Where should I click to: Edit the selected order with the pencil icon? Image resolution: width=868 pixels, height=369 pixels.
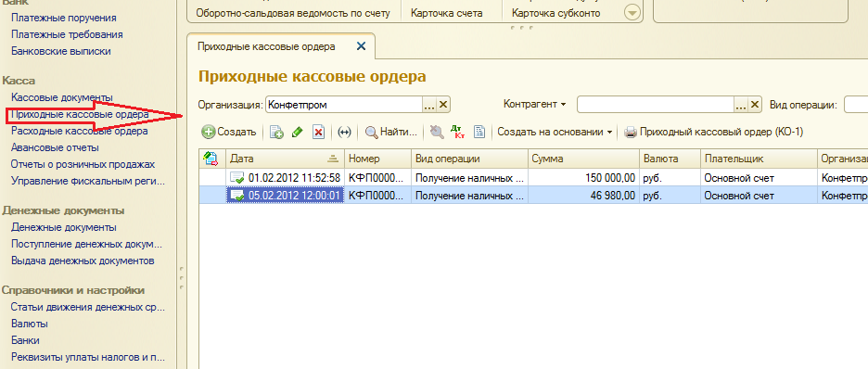click(x=298, y=133)
